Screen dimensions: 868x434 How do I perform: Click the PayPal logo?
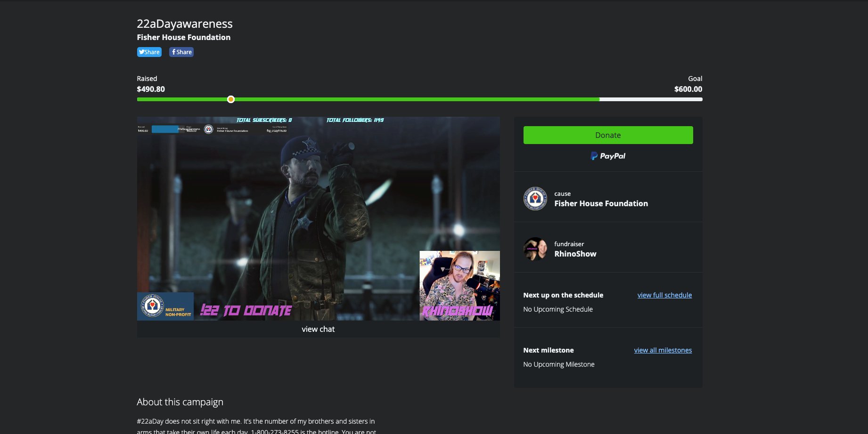(x=608, y=156)
